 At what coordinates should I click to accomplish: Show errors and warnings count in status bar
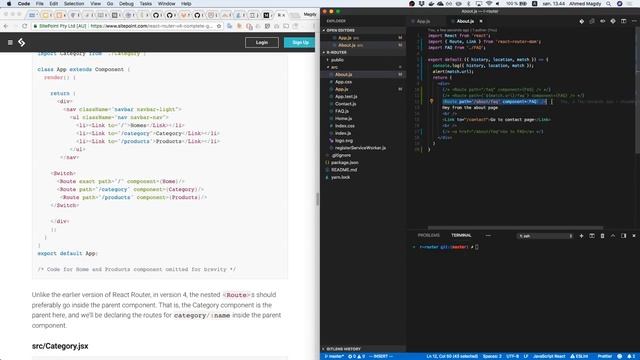pyautogui.click(x=356, y=356)
